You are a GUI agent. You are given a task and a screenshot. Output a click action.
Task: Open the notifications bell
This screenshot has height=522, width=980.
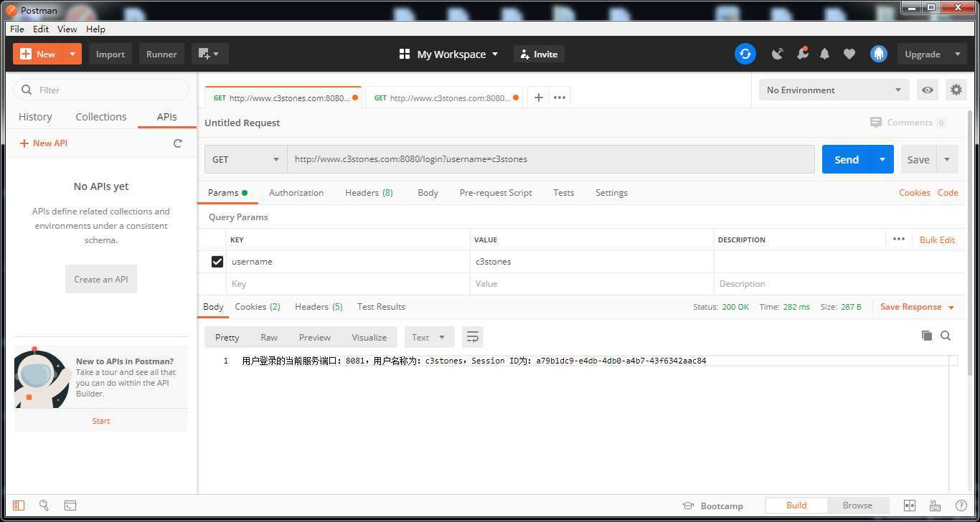click(x=824, y=54)
